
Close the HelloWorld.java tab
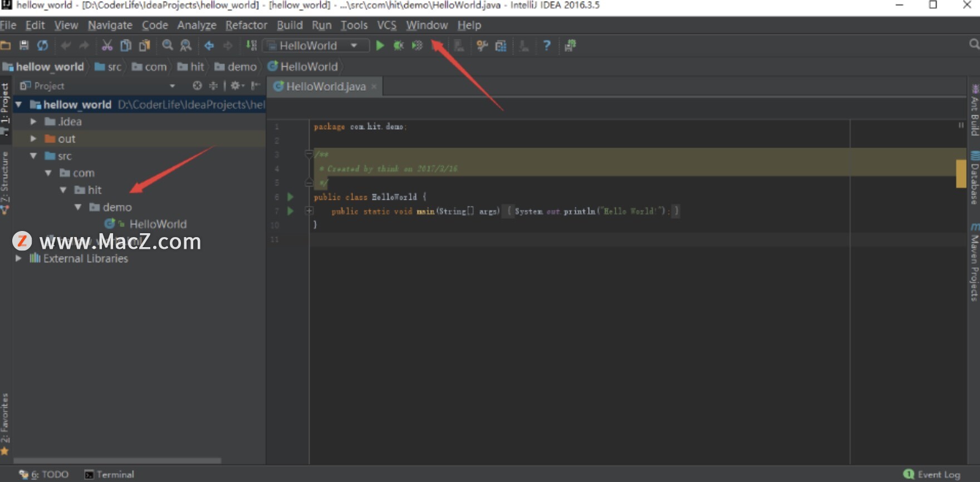[374, 86]
